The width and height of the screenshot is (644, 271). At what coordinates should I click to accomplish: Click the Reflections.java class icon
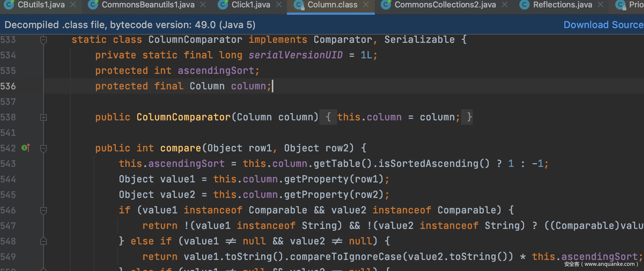pyautogui.click(x=524, y=5)
